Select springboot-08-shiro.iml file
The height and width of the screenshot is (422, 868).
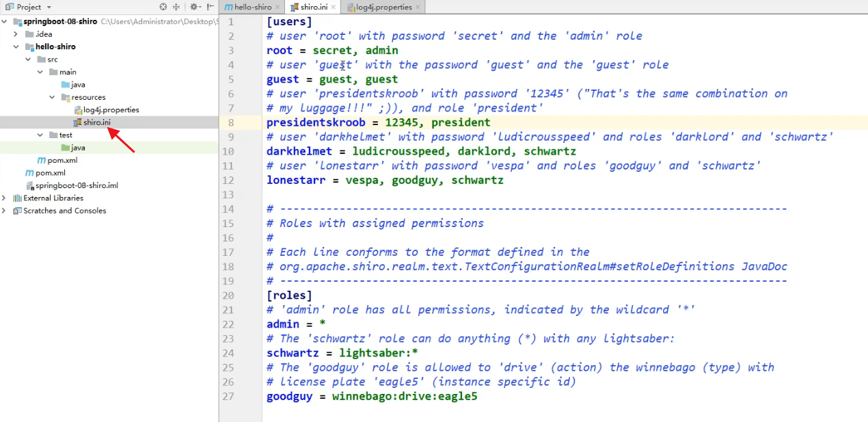click(77, 185)
